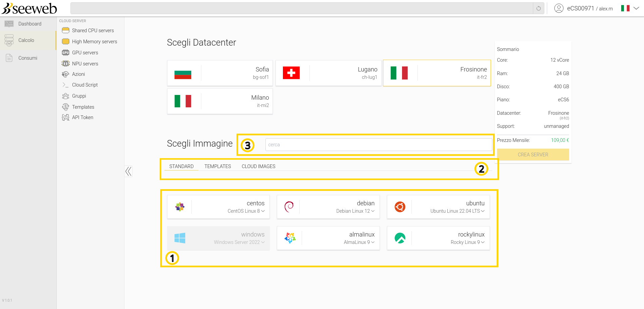Click the Azioni icon
This screenshot has width=644, height=309.
coord(65,74)
